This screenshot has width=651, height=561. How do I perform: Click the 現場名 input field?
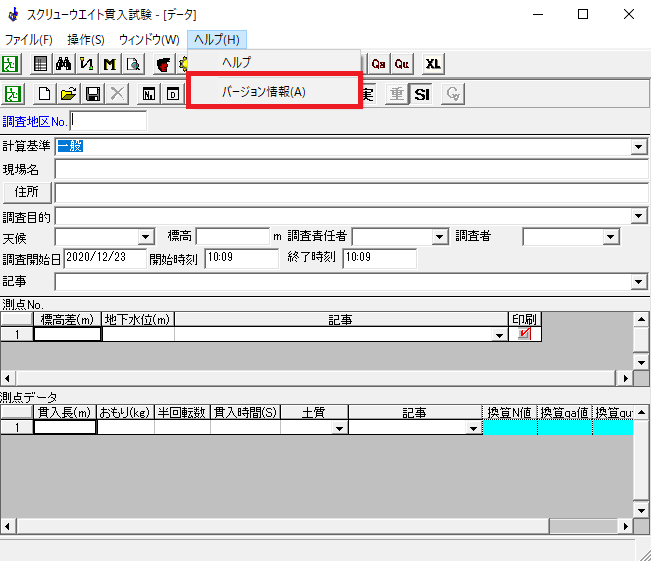pos(351,169)
